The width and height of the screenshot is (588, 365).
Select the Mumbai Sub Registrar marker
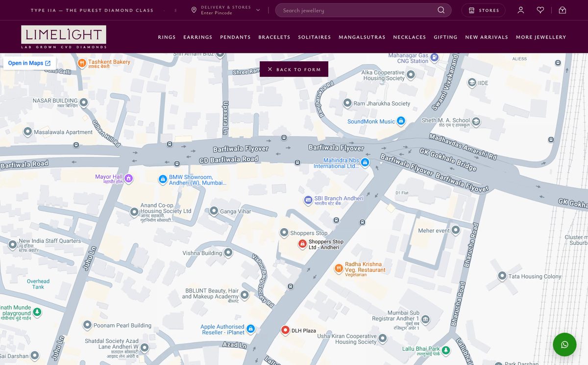pyautogui.click(x=425, y=320)
